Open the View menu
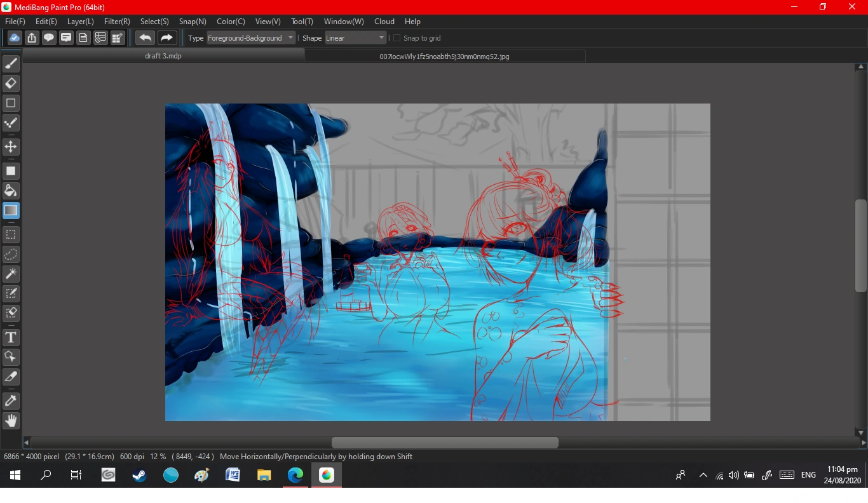The height and width of the screenshot is (503, 868). [x=268, y=22]
